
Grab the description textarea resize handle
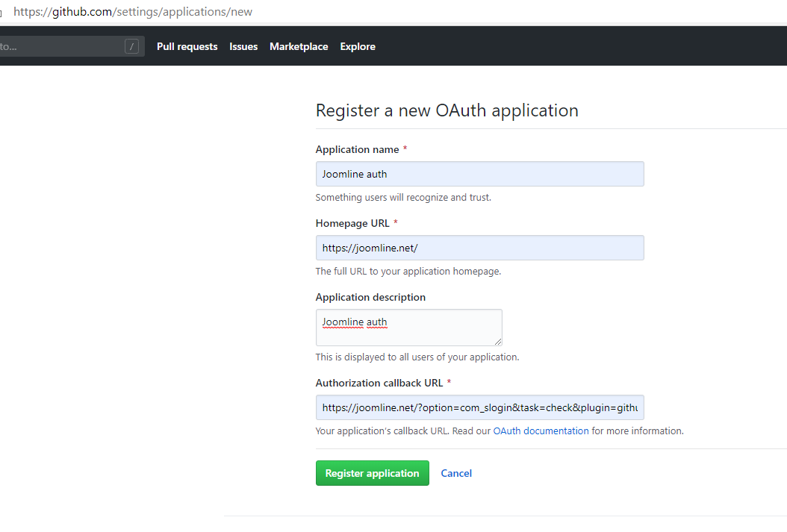point(497,342)
